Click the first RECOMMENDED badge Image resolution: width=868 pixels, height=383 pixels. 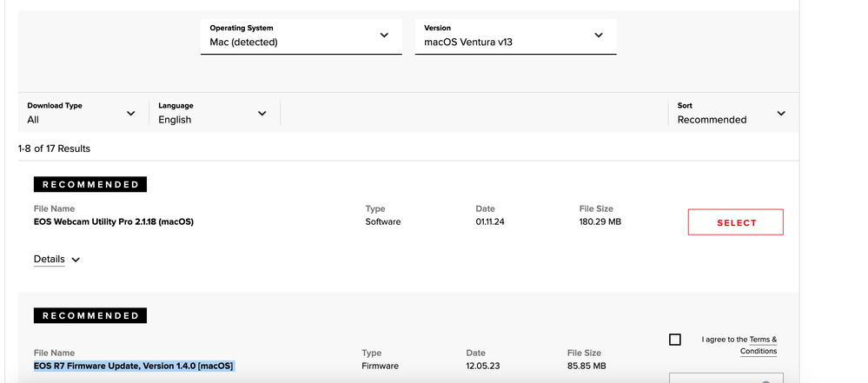pos(90,185)
